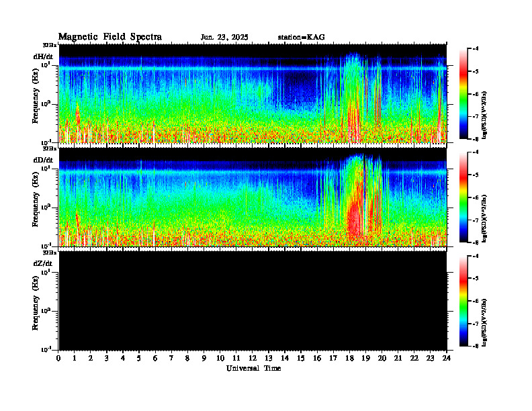Click the hour 9 tick label
This screenshot has height=411, width=532.
point(204,358)
